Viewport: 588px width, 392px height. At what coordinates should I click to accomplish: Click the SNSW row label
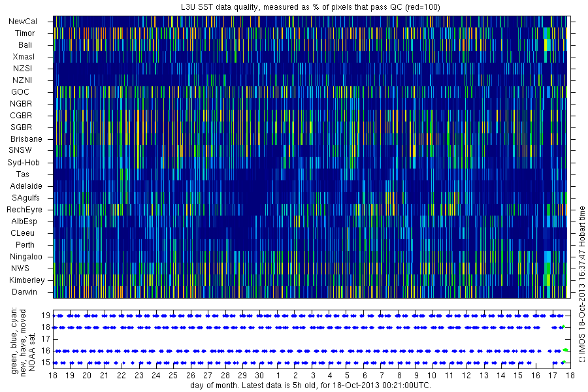tap(20, 150)
